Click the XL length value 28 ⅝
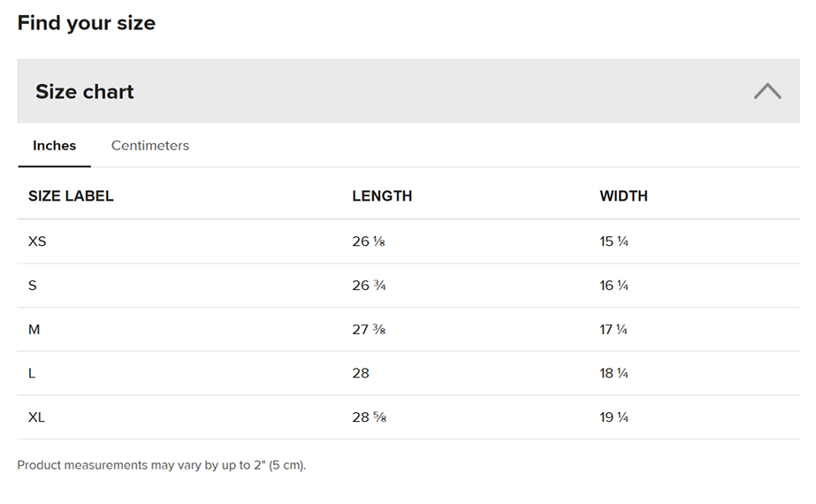This screenshot has width=816, height=504. click(369, 417)
